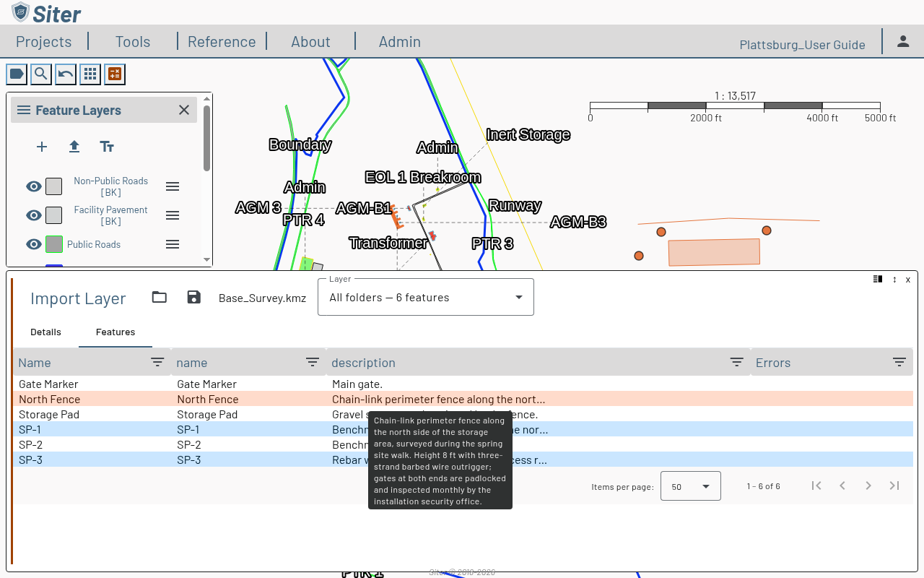Click the label tool icon in the map toolbar
924x578 pixels.
coord(17,74)
